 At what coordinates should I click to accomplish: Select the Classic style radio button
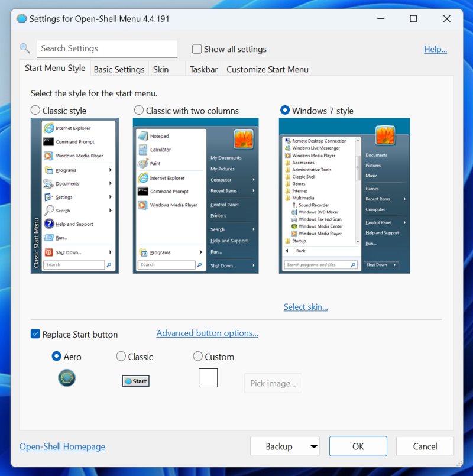(x=35, y=110)
